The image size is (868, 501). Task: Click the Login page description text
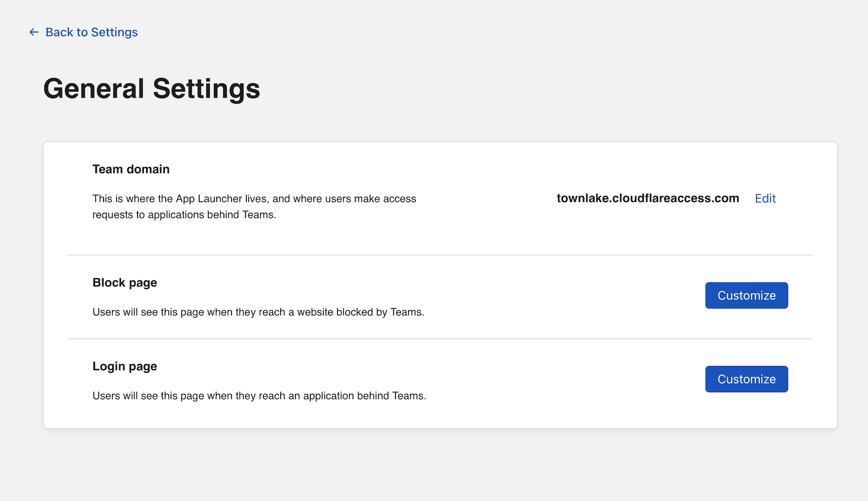259,396
